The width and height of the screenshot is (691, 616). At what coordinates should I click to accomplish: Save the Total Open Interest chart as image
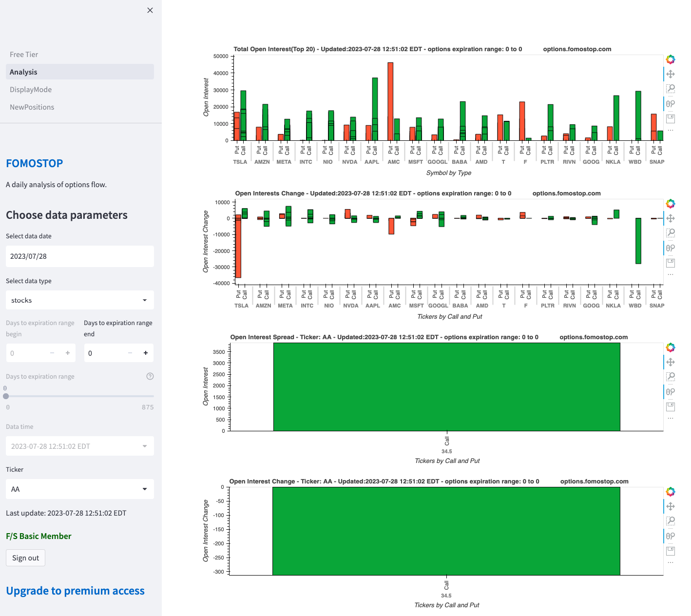click(x=671, y=118)
